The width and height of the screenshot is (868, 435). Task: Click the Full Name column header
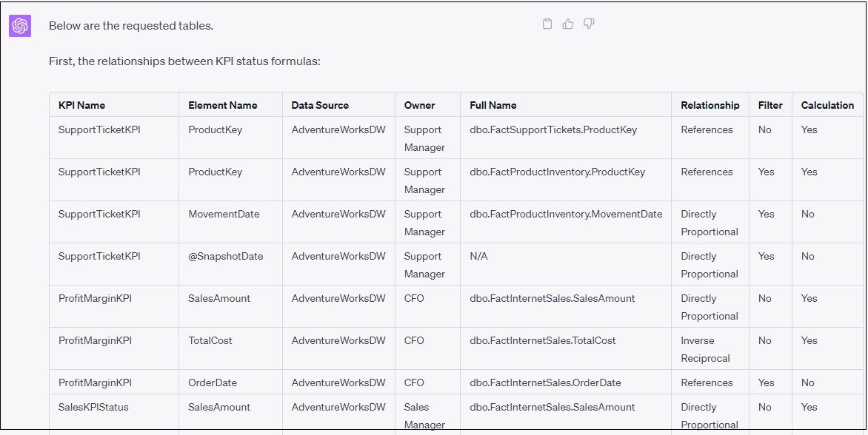(x=493, y=105)
